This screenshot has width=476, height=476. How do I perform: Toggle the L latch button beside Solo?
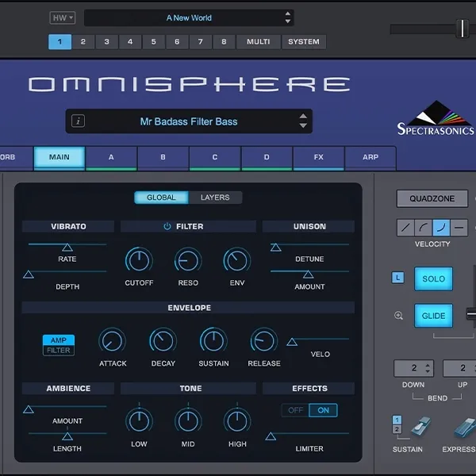(x=398, y=278)
